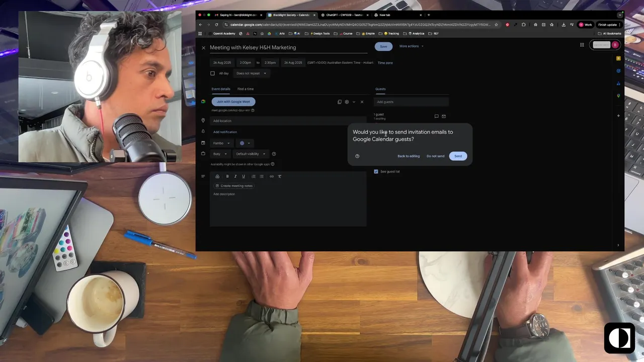
Task: Click Join with Google Meet
Action: 233,102
